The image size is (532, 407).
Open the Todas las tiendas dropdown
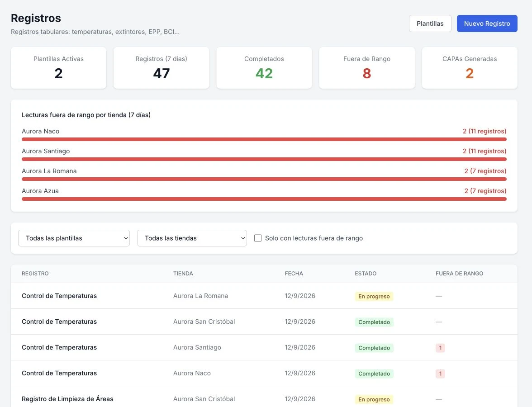192,238
